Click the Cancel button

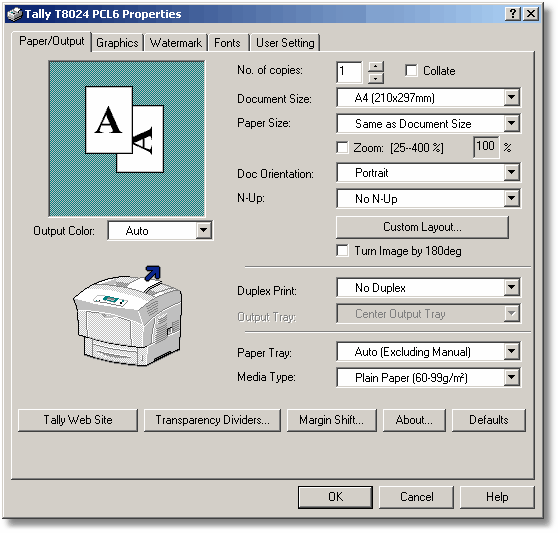416,497
